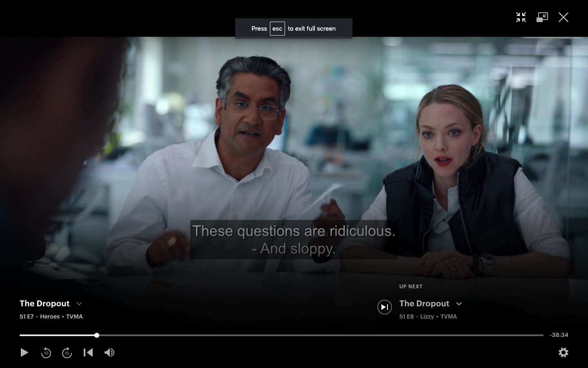Click the playback progress scrubber handle
This screenshot has width=588, height=368.
coord(97,335)
